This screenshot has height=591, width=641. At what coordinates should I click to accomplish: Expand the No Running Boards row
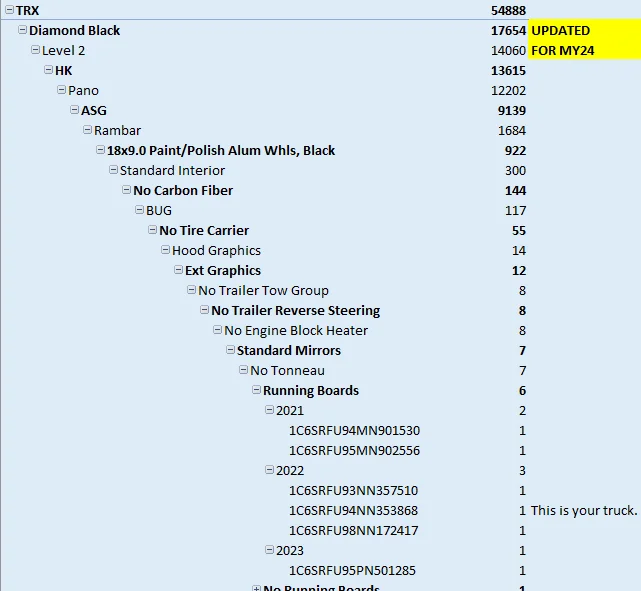257,588
